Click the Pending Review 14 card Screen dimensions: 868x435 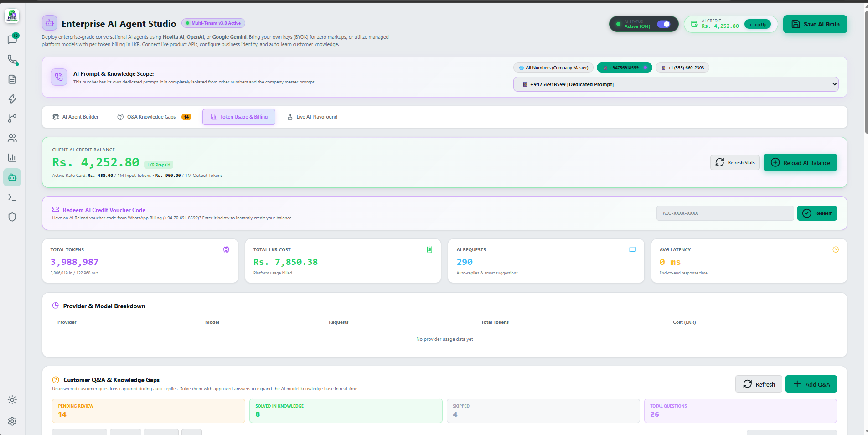149,411
